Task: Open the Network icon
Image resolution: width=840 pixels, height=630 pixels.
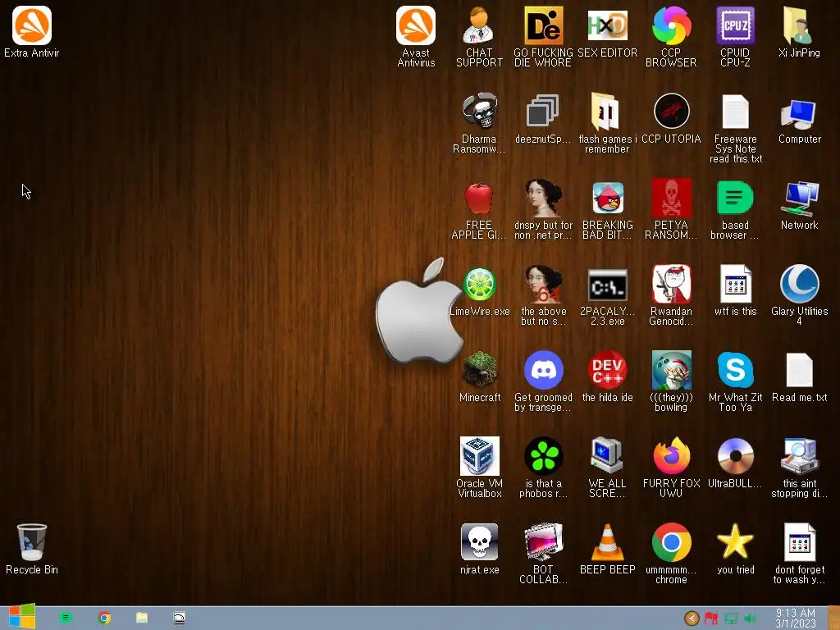Action: (799, 205)
